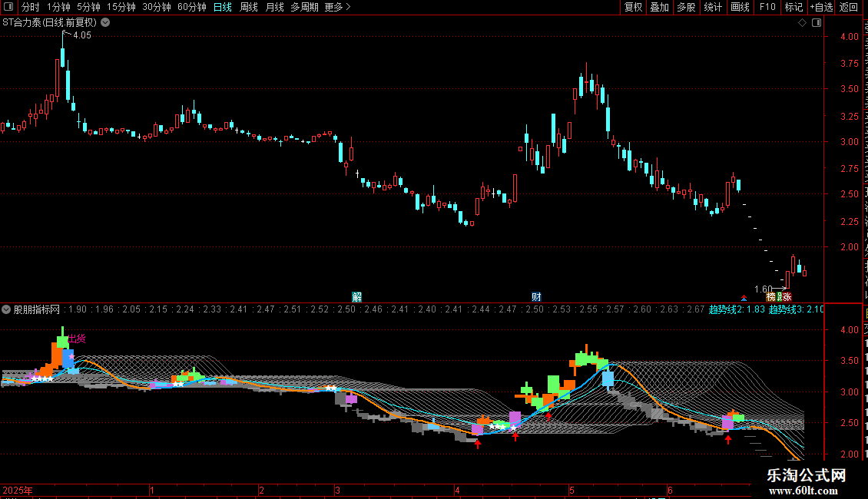Screen dimensions: 868x499
Task: Select the 15分钟 period tab
Action: [121, 7]
